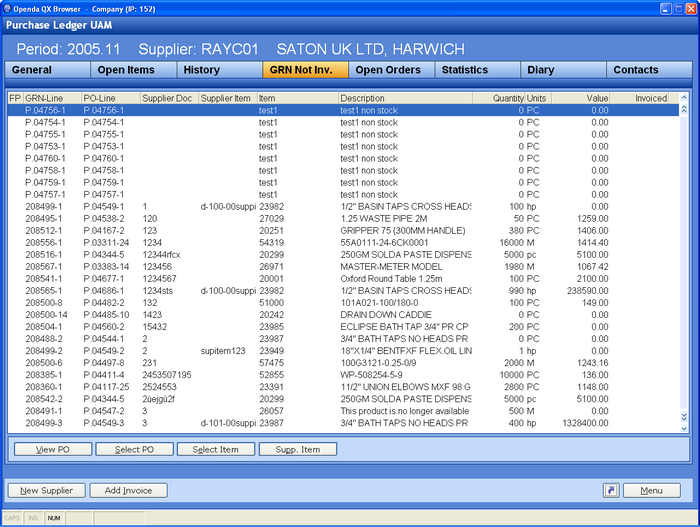Click the Openda QX Browser title icon

7,8
